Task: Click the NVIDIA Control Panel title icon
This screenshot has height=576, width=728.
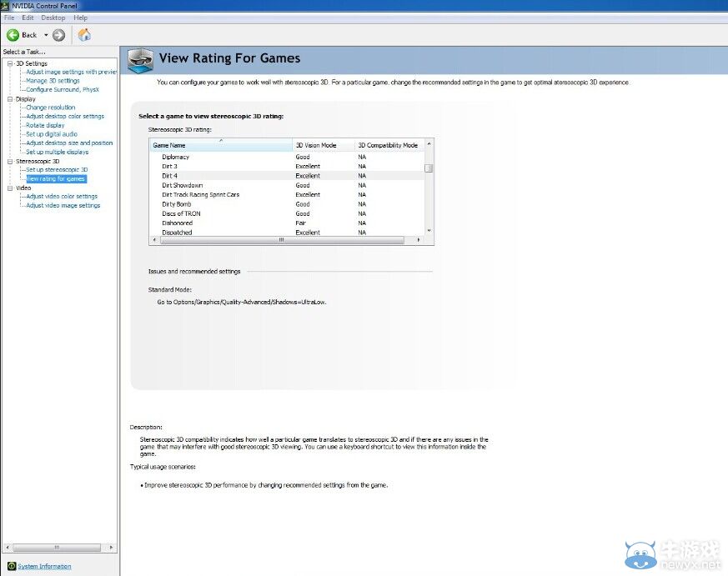Action: 5,6
